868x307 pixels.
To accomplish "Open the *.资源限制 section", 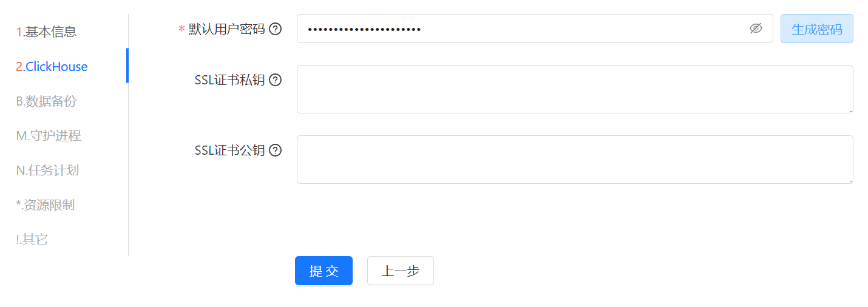I will point(46,204).
